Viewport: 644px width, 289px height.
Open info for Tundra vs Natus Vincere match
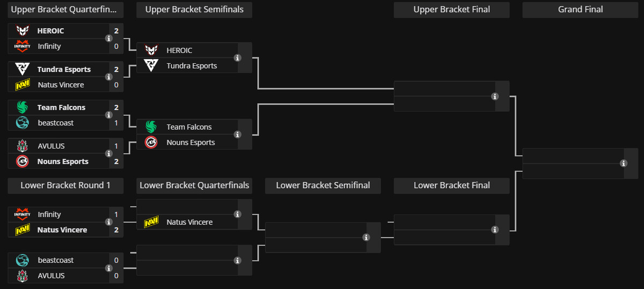109,77
